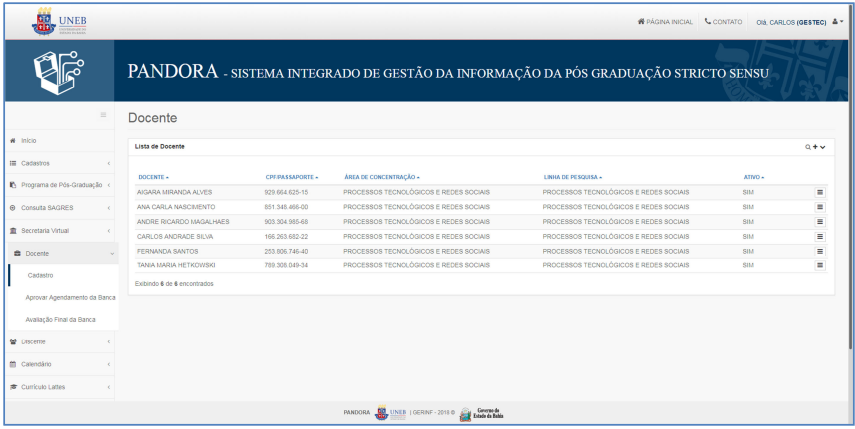Collapse the Lista de Docente panel chevron
855x429 pixels.
point(822,147)
